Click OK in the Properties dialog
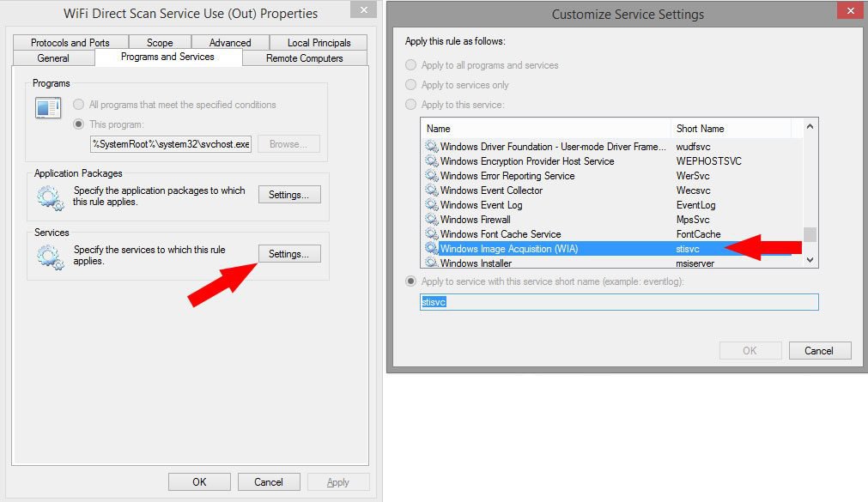 pyautogui.click(x=199, y=482)
